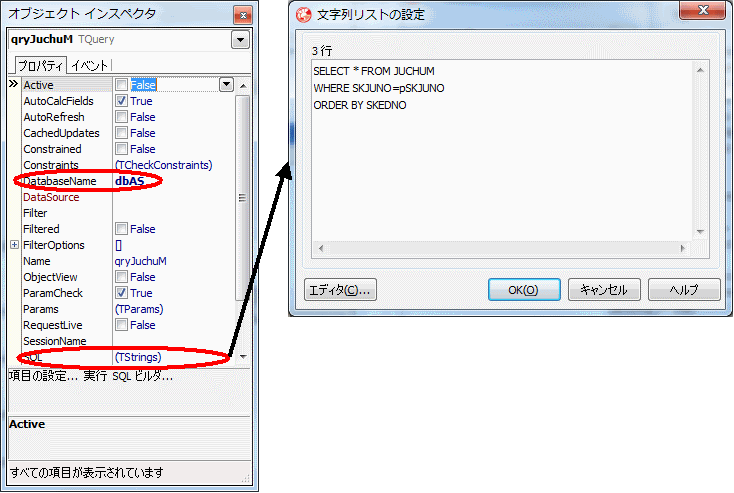Viewport: 734px width, 493px height.
Task: Click the Active property name cell
Action: coord(67,85)
